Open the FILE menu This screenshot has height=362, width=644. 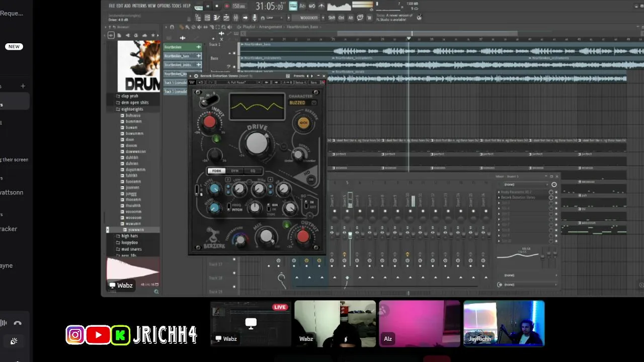point(112,6)
